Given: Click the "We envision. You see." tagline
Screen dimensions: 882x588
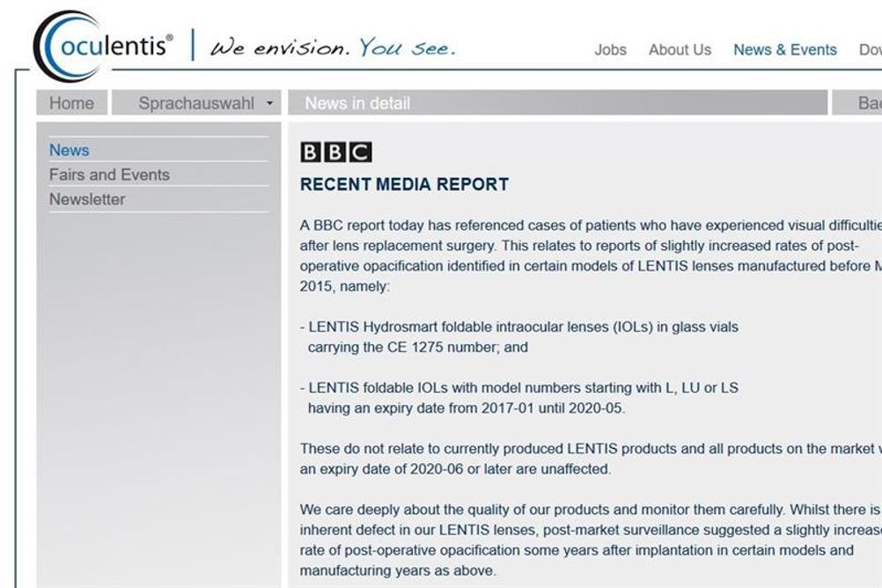Looking at the screenshot, I should 333,48.
